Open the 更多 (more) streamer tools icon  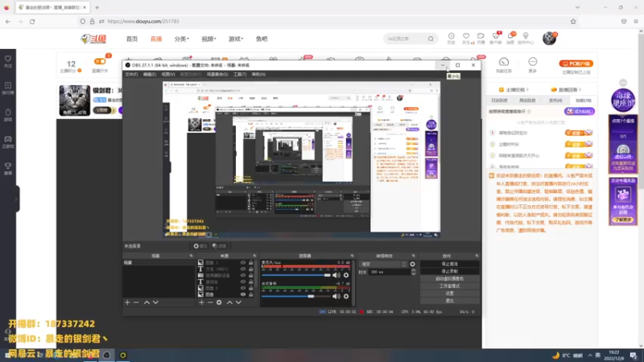(x=533, y=65)
